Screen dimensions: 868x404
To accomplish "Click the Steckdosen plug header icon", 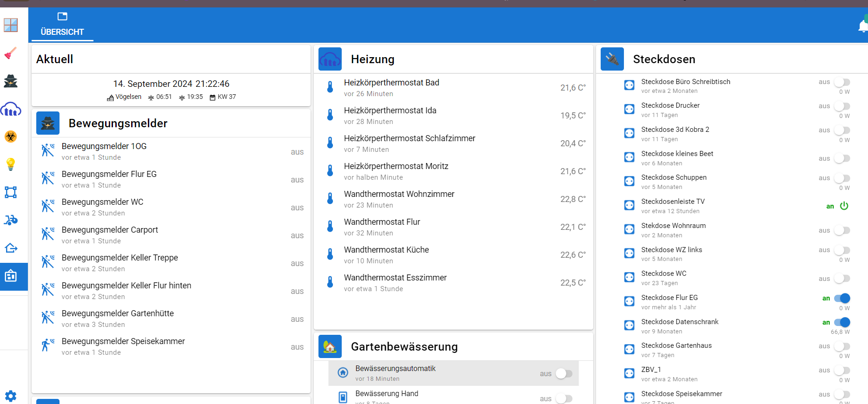I will tap(612, 59).
